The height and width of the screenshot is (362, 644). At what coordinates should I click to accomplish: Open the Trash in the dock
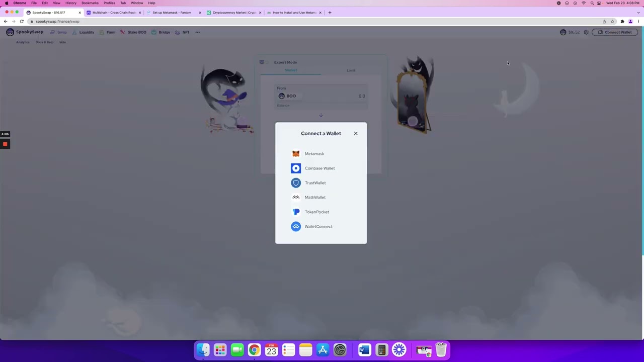tap(441, 350)
